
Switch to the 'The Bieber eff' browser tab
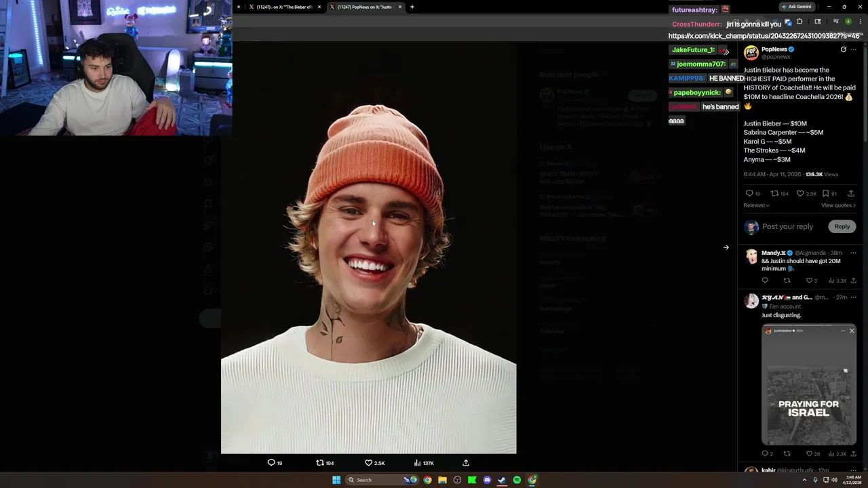coord(284,7)
